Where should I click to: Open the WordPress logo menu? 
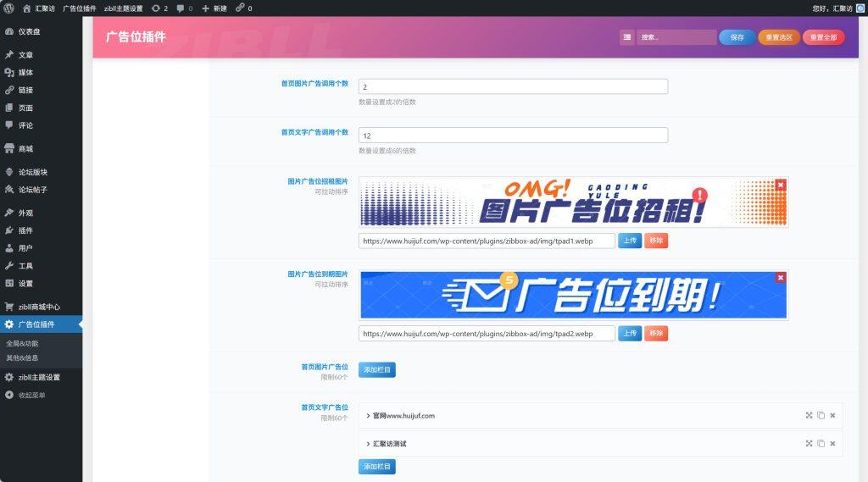coord(8,8)
